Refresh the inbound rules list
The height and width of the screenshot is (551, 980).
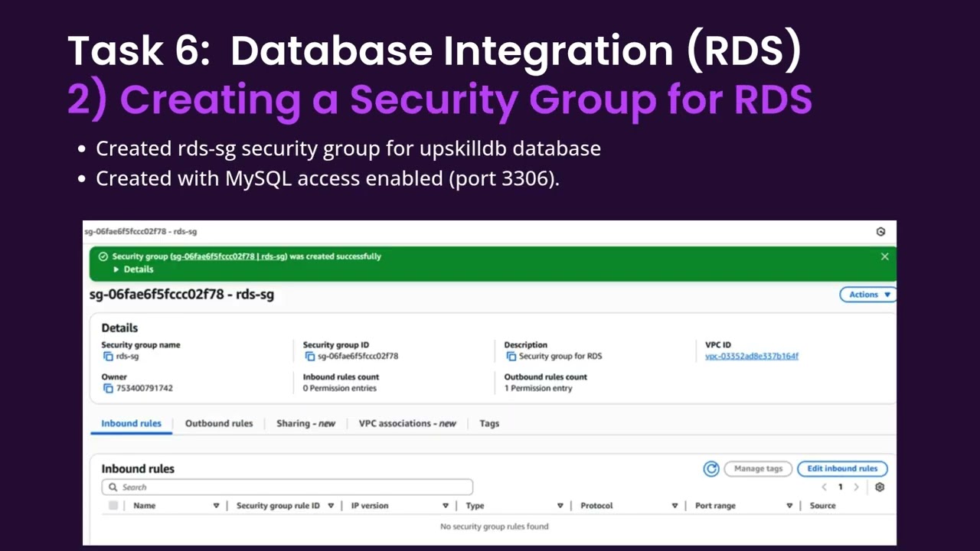point(711,468)
